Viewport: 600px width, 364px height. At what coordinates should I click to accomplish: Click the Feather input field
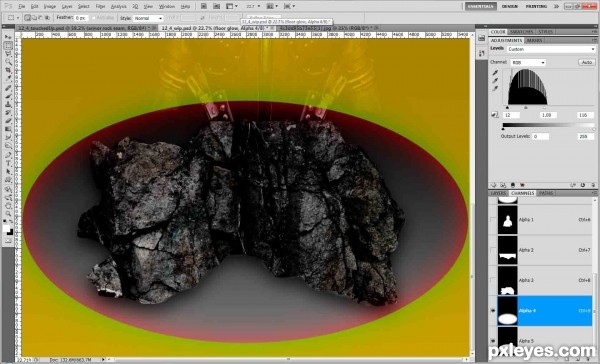81,18
